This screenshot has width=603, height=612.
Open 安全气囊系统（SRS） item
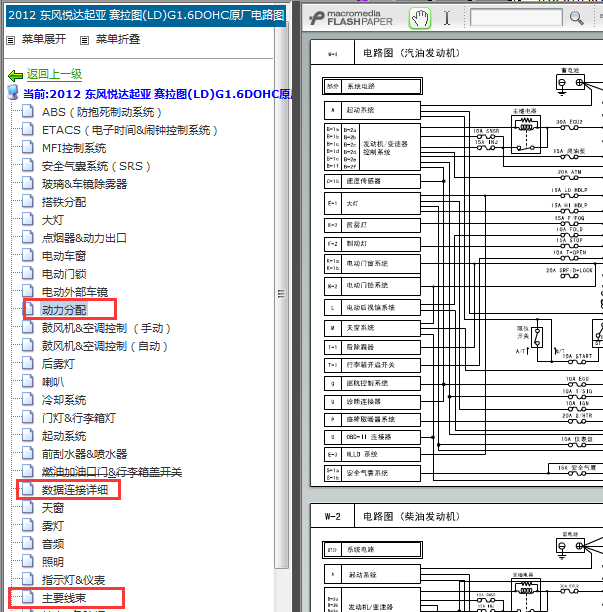tap(96, 166)
